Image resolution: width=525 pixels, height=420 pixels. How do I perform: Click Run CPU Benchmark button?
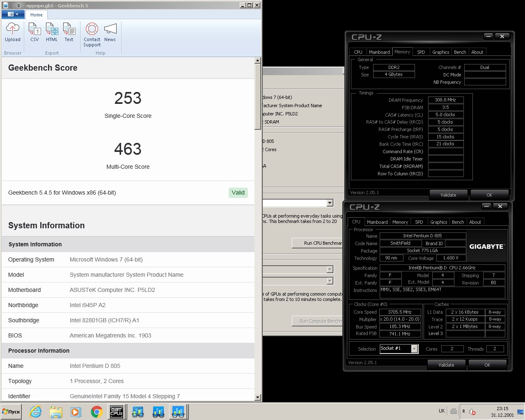tap(318, 243)
